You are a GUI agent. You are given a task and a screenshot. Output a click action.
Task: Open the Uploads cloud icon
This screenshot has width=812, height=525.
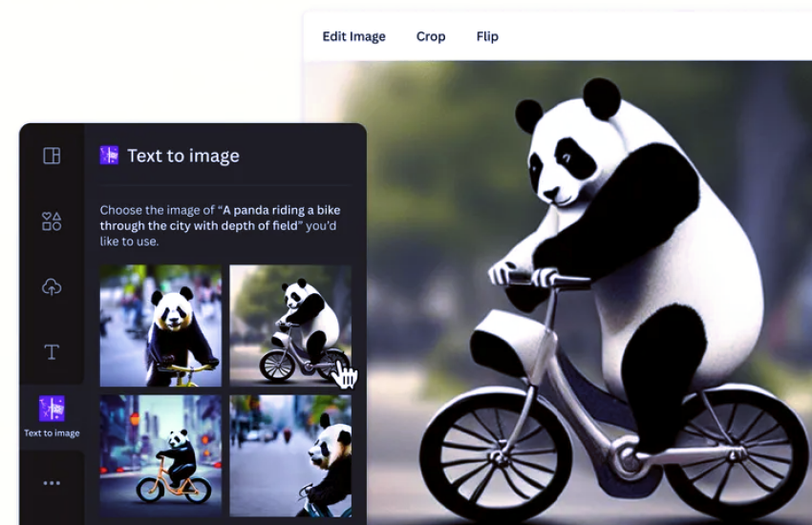52,286
